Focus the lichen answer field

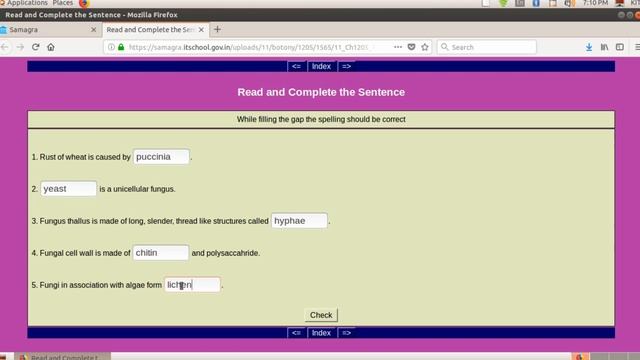click(192, 284)
